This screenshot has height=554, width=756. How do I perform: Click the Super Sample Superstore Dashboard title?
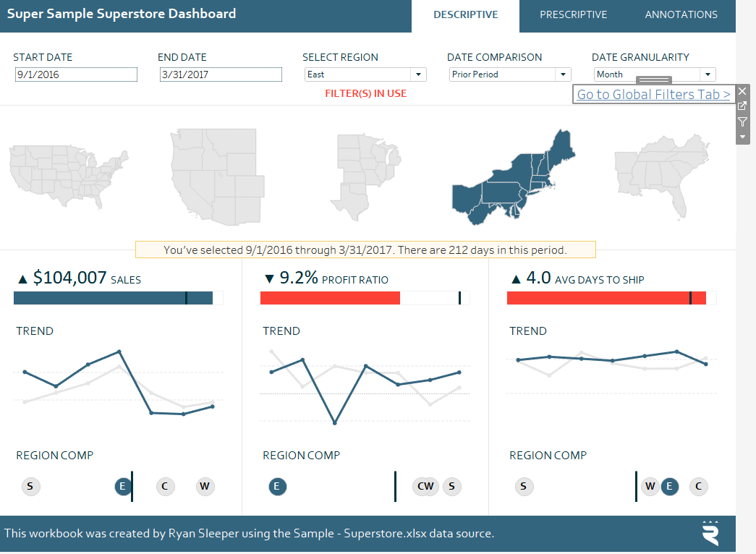pos(122,14)
